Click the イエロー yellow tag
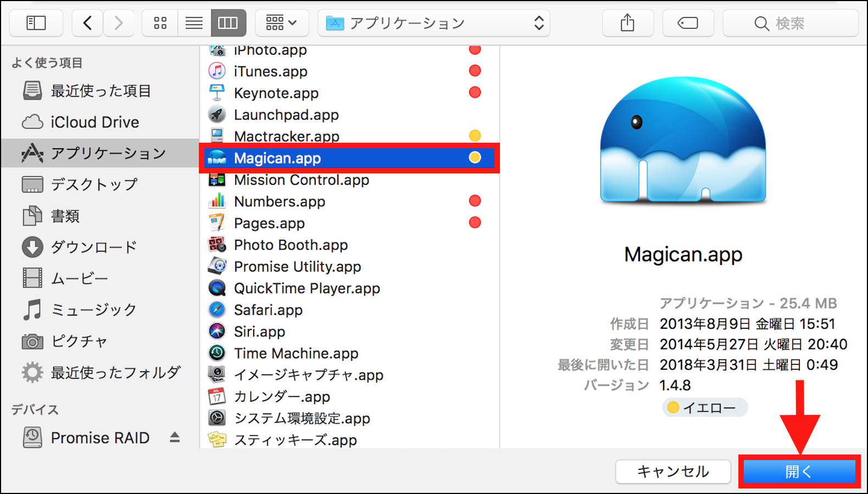Screen dimensions: 868x494 [705, 408]
